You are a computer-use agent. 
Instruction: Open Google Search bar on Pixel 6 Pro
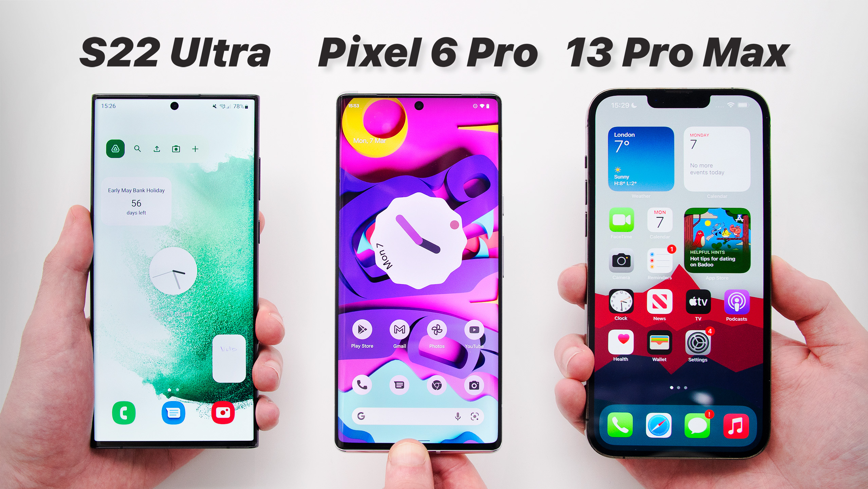point(417,417)
